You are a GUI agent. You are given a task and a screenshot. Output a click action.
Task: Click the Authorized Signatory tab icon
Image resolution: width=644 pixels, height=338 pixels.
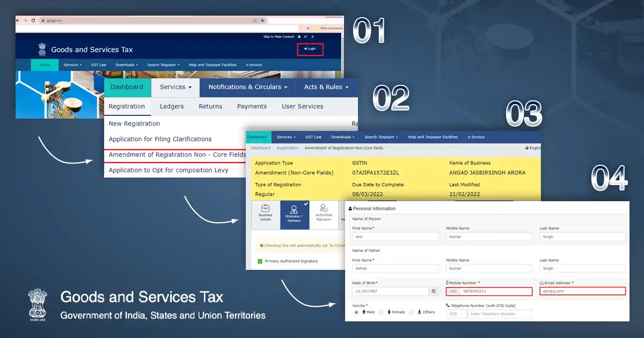323,209
